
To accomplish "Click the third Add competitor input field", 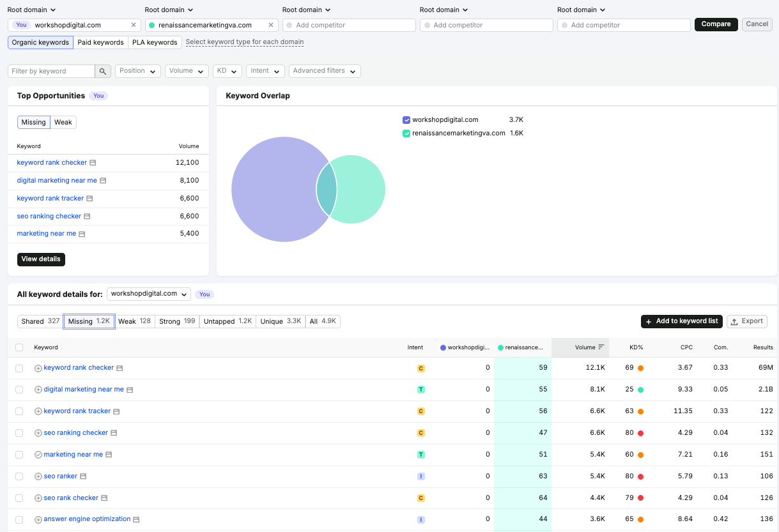I will pyautogui.click(x=624, y=25).
